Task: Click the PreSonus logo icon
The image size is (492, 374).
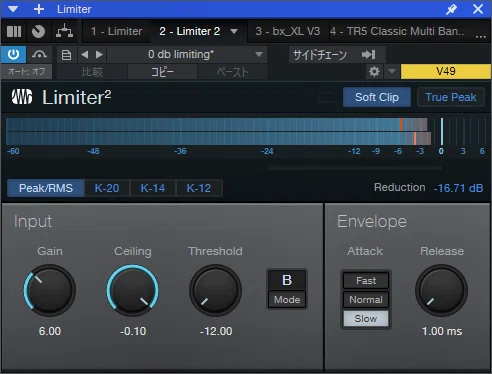Action: pyautogui.click(x=22, y=97)
